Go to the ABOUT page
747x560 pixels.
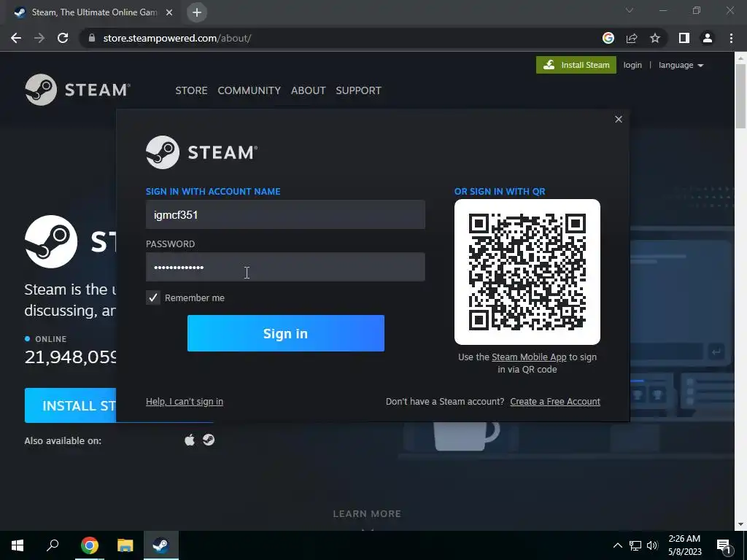point(309,90)
